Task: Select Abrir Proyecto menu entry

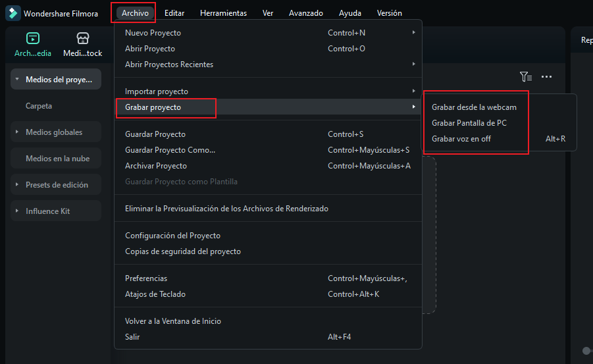Action: (x=268, y=49)
